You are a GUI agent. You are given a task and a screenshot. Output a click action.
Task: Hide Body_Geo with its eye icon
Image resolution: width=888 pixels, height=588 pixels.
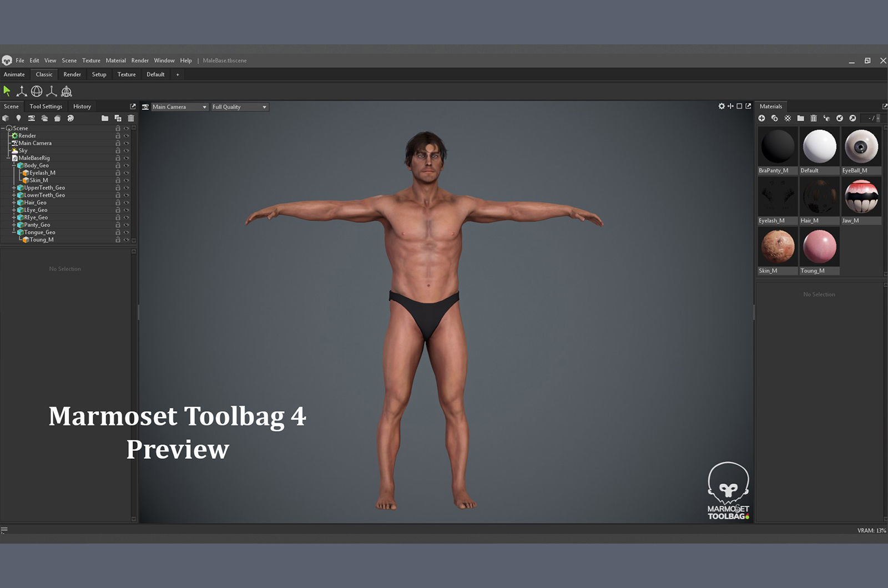pos(126,165)
